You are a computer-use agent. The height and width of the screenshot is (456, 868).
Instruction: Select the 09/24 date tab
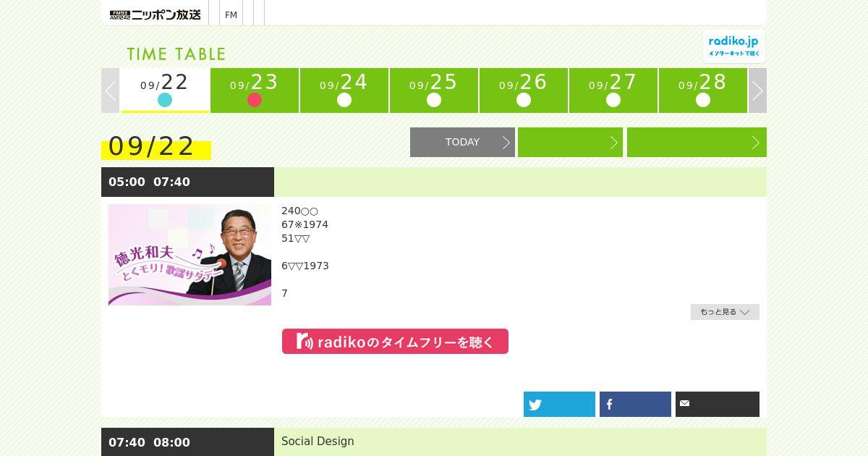pos(344,90)
